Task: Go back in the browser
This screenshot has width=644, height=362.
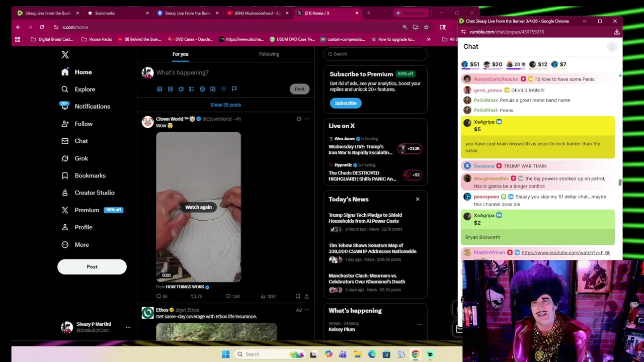Action: pos(18,27)
